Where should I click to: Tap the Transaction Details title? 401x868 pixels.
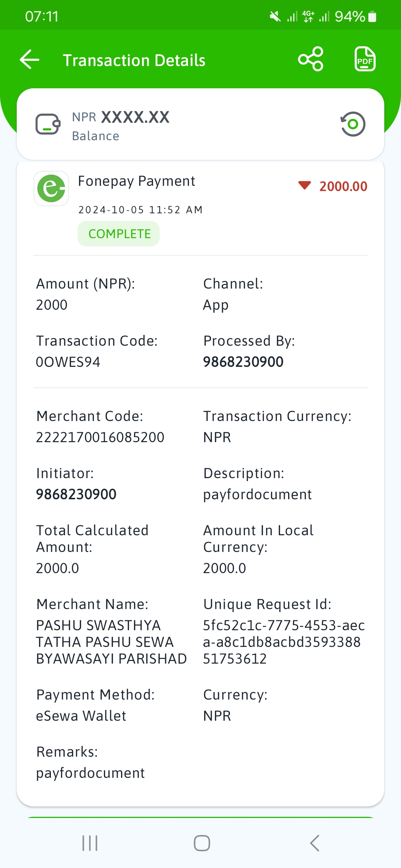[x=134, y=60]
